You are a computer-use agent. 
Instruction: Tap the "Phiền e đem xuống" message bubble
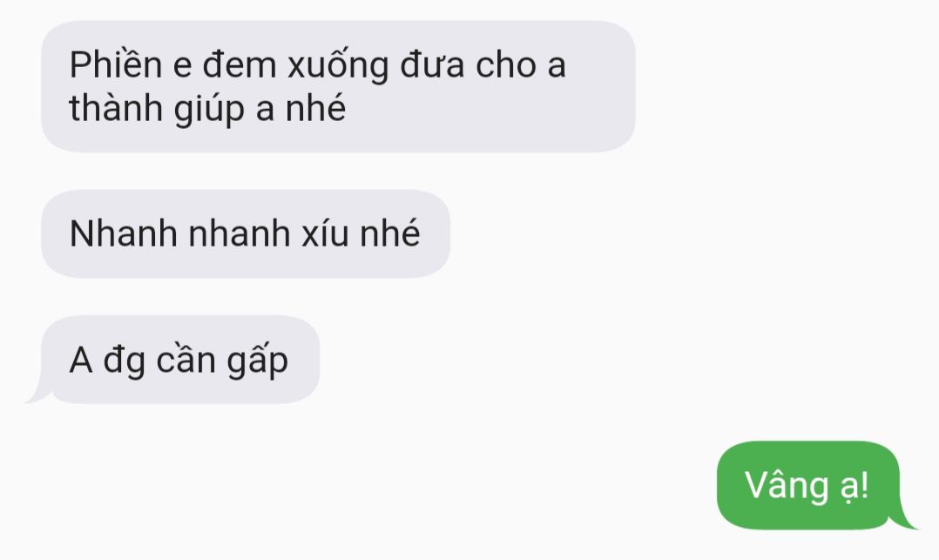coord(338,86)
